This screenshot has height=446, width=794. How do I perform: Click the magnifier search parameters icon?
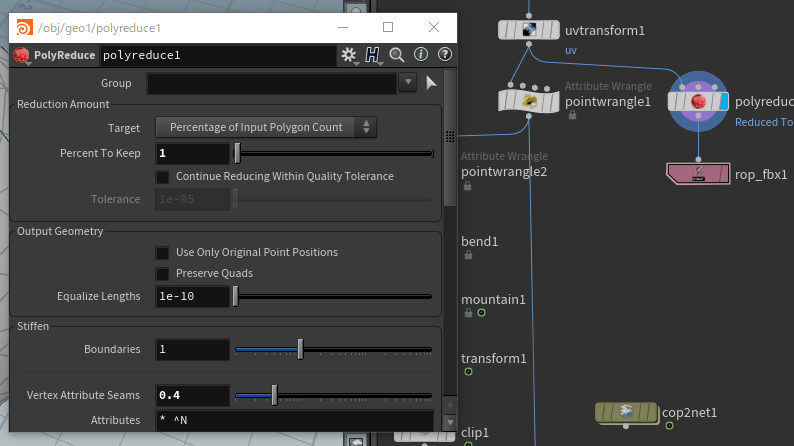[396, 55]
